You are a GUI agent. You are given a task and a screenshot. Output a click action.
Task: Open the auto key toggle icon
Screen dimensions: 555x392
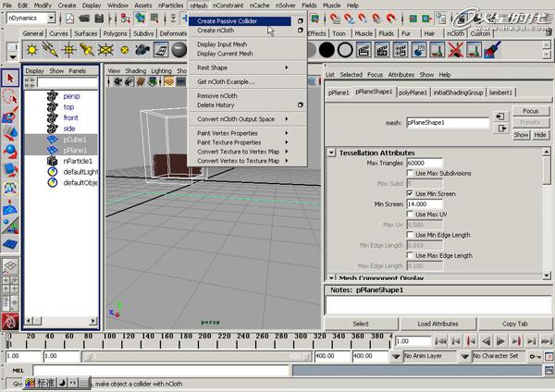pyautogui.click(x=534, y=356)
